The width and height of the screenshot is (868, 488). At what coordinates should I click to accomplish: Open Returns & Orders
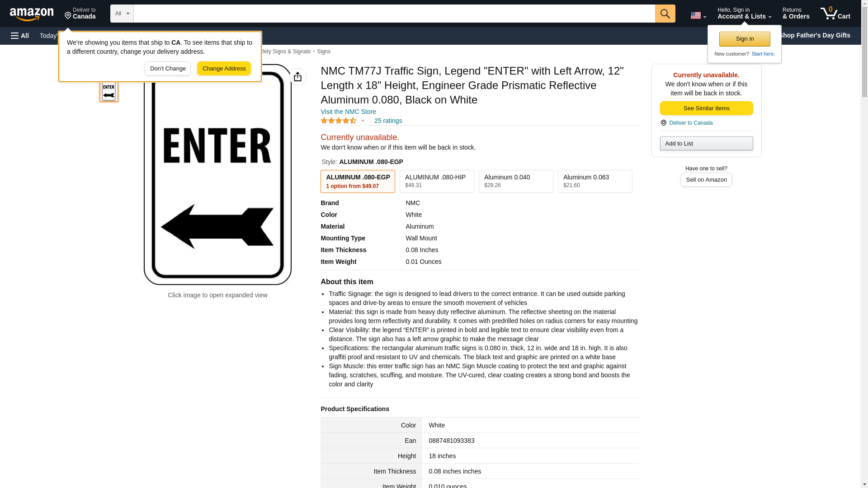(x=796, y=14)
